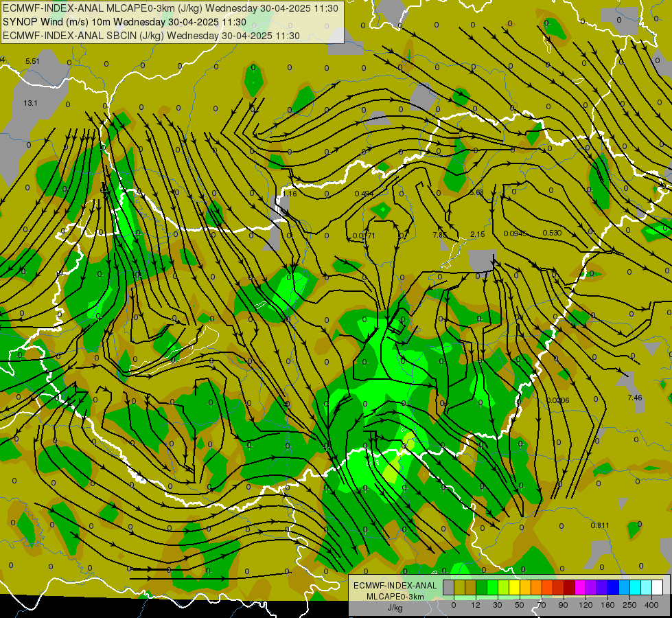Click the 0.0945 data value
This screenshot has width=672, height=618.
[515, 233]
